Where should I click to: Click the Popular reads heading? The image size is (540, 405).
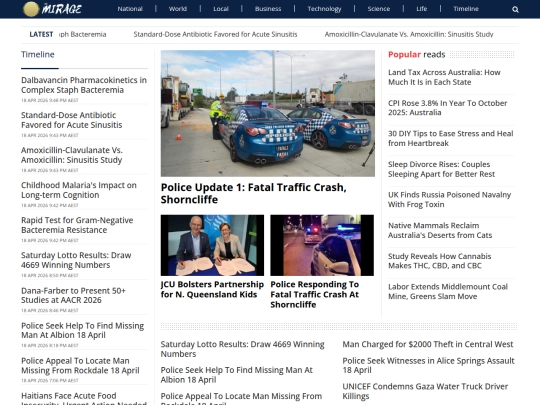pos(416,54)
